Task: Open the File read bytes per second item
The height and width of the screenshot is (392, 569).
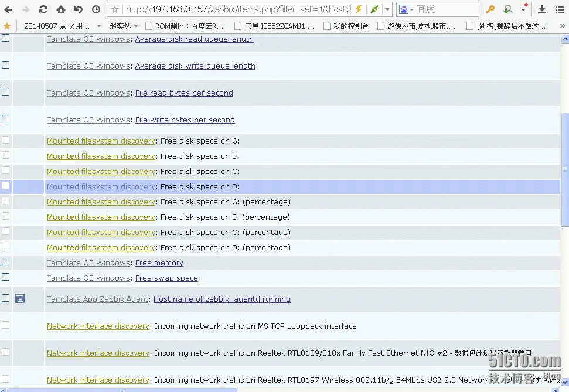Action: 184,93
